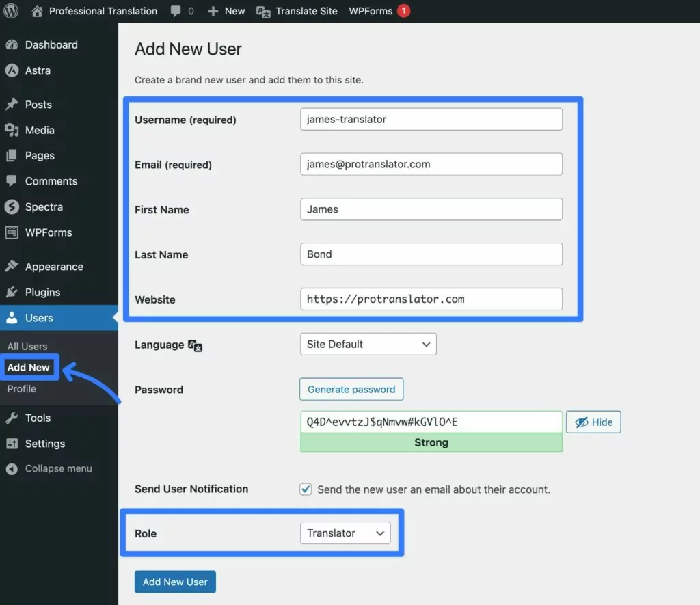
Task: Click the Users person icon
Action: [x=12, y=317]
